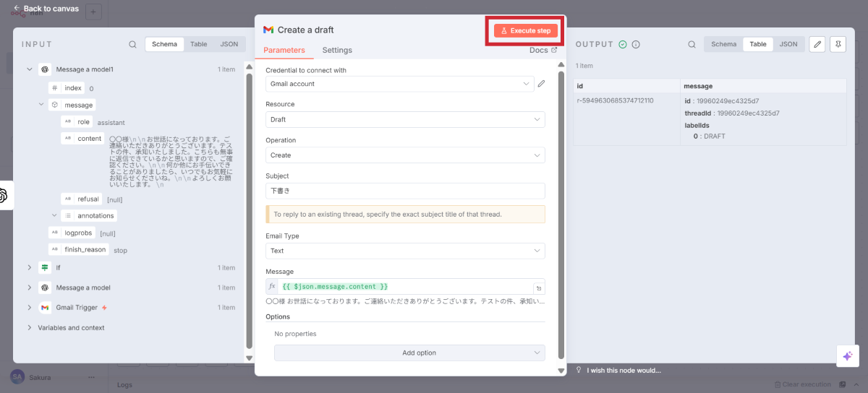Click the input panel search icon
The height and width of the screenshot is (393, 868).
(x=132, y=44)
